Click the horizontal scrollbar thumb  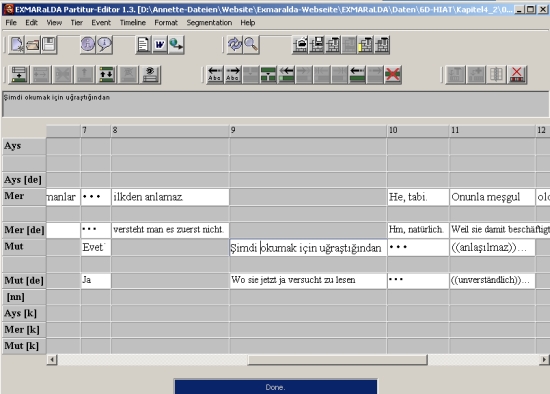pyautogui.click(x=337, y=360)
